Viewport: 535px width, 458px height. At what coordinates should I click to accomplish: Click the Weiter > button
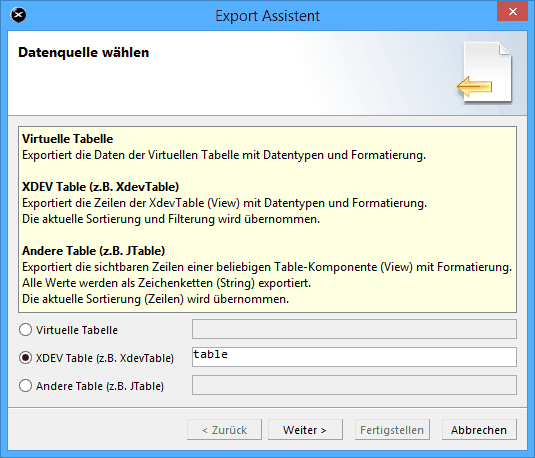tap(305, 430)
